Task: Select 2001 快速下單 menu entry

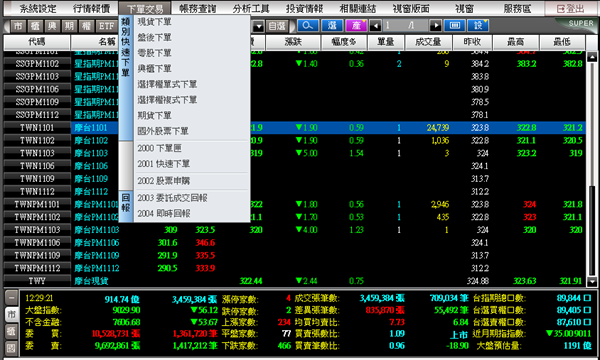Action: click(164, 164)
